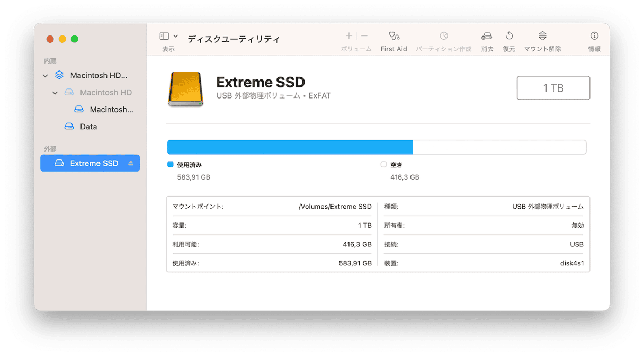Click the 容量 1 TB table value

365,226
